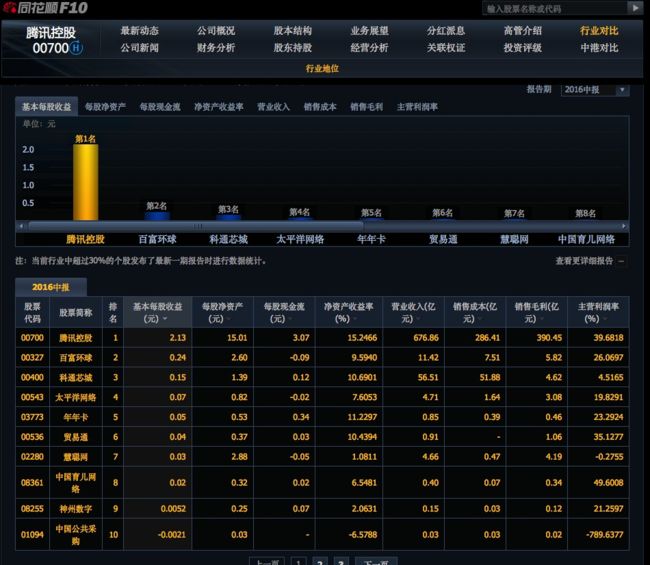
Task: Open 投资评级 in the navigation
Action: pyautogui.click(x=523, y=48)
